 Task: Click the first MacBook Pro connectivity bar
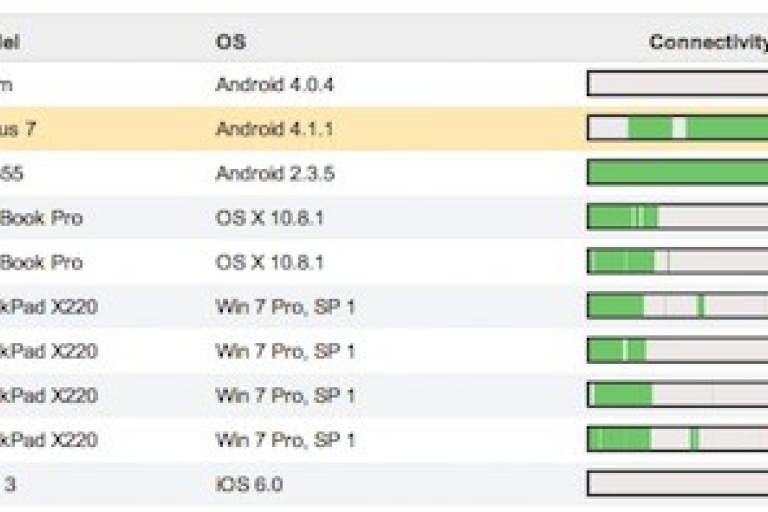pos(677,217)
